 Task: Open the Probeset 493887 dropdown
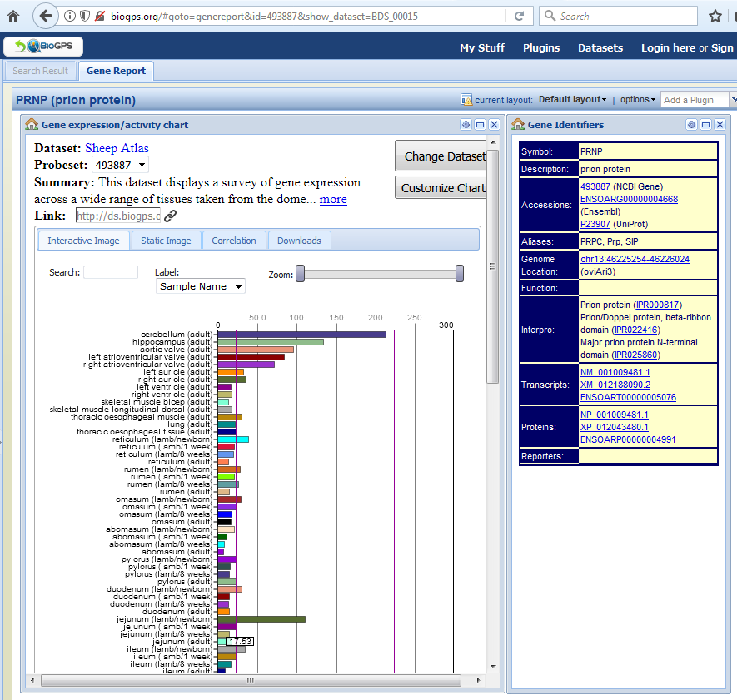(122, 164)
